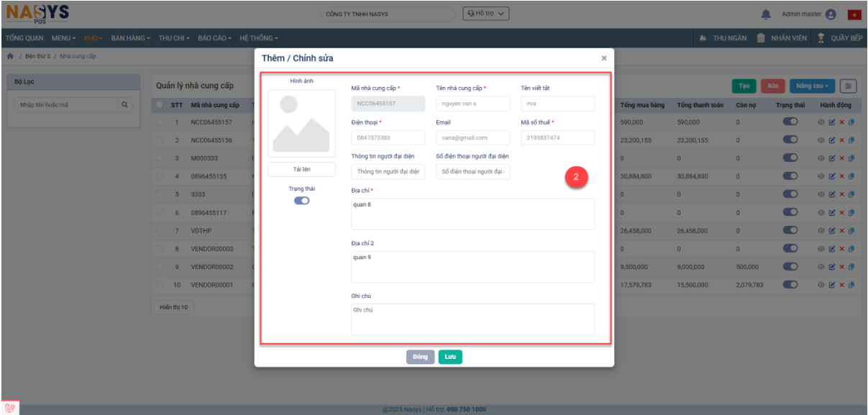Click the Lưu save button
The image size is (868, 415).
click(x=450, y=357)
